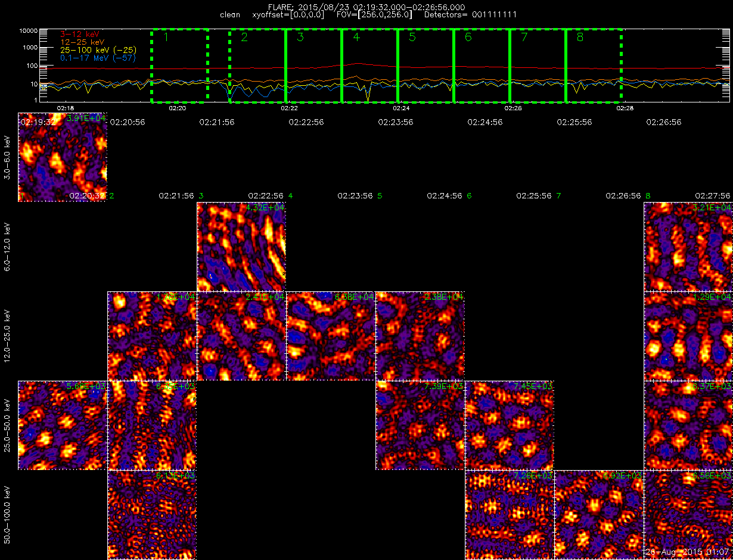Select the 50.0-100.0 keV image labeled 6.56E+03
This screenshot has width=733, height=560.
tap(688, 515)
